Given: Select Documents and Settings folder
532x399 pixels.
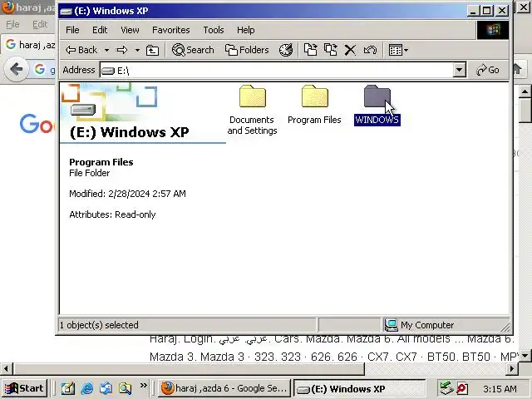Looking at the screenshot, I should coord(252,110).
